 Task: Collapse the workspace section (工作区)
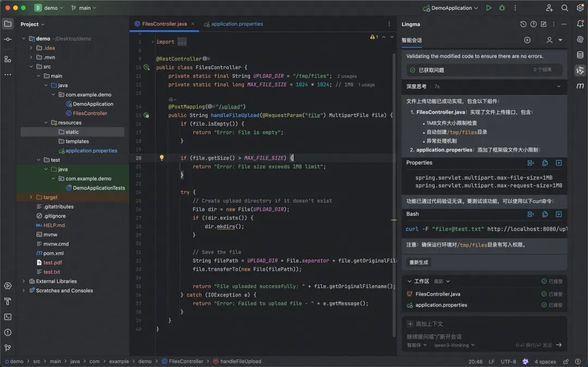[x=409, y=281]
